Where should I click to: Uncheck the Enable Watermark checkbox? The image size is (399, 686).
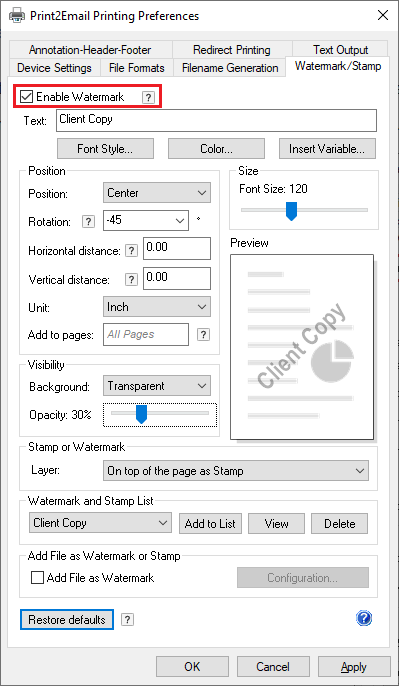coord(27,97)
